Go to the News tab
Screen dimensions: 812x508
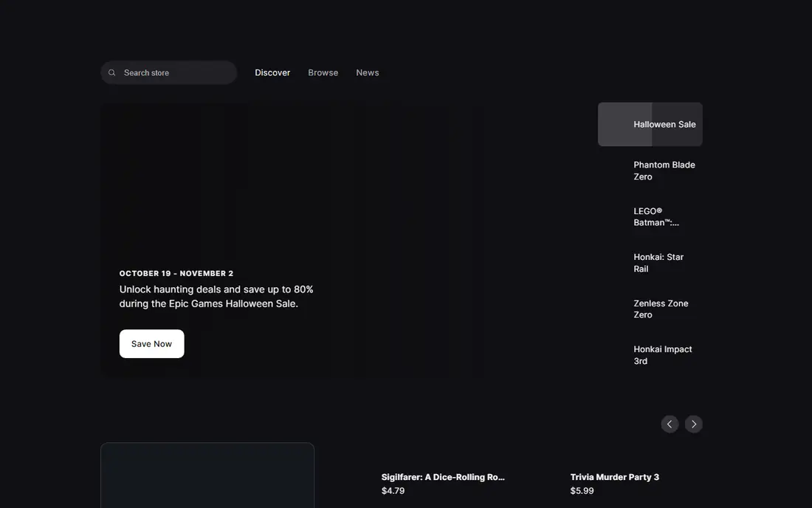pyautogui.click(x=368, y=72)
